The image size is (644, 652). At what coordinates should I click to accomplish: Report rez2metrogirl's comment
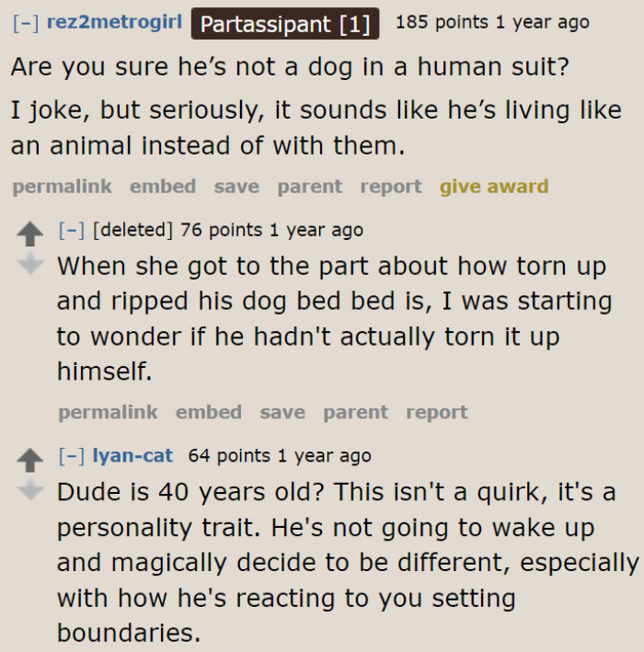tap(391, 187)
